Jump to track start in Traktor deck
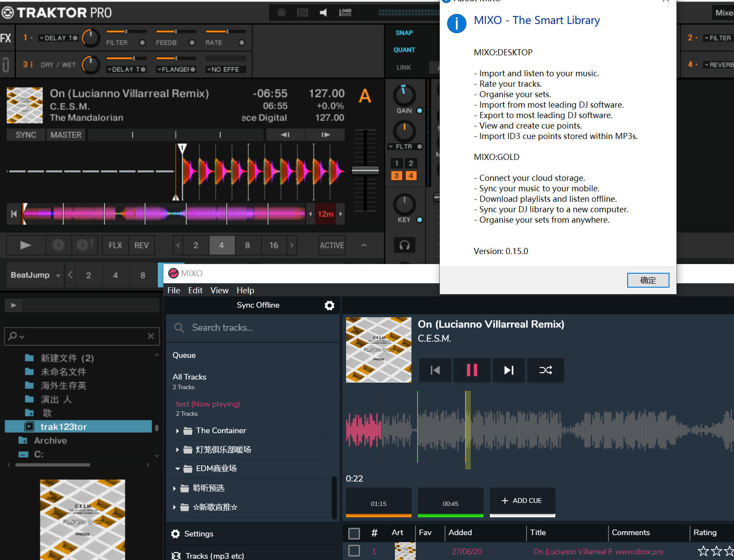This screenshot has height=560, width=734. pyautogui.click(x=14, y=214)
